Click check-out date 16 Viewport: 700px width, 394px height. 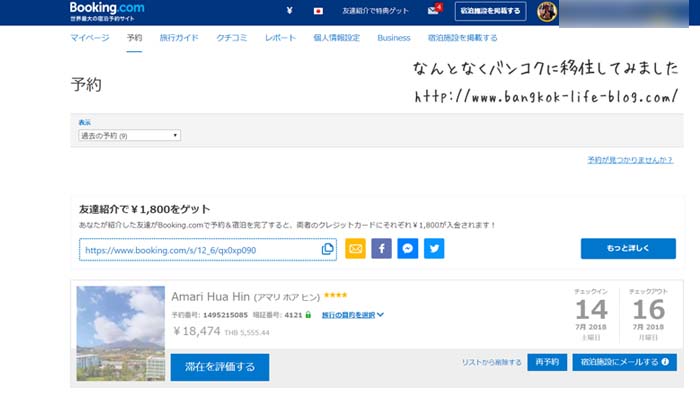tap(648, 310)
